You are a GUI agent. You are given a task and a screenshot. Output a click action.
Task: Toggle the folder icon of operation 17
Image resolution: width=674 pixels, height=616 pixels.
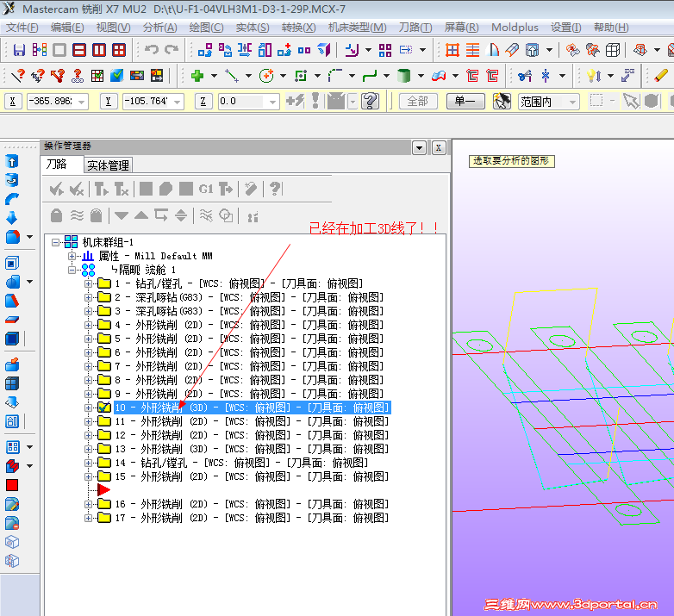104,518
